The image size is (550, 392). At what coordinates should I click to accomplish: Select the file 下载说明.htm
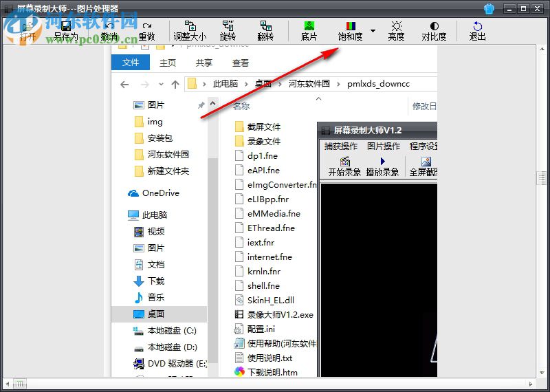[266, 372]
